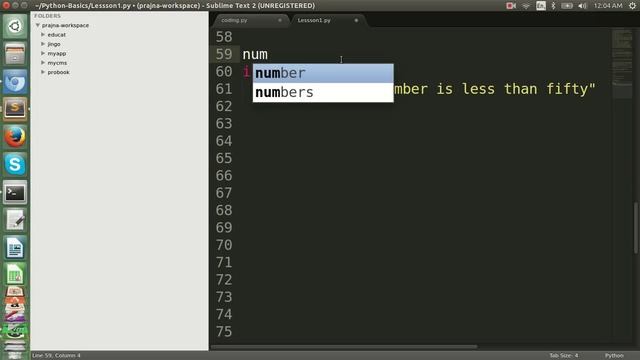Expand the jingo folder arrow
Screen dimensions: 640x360
click(x=43, y=44)
